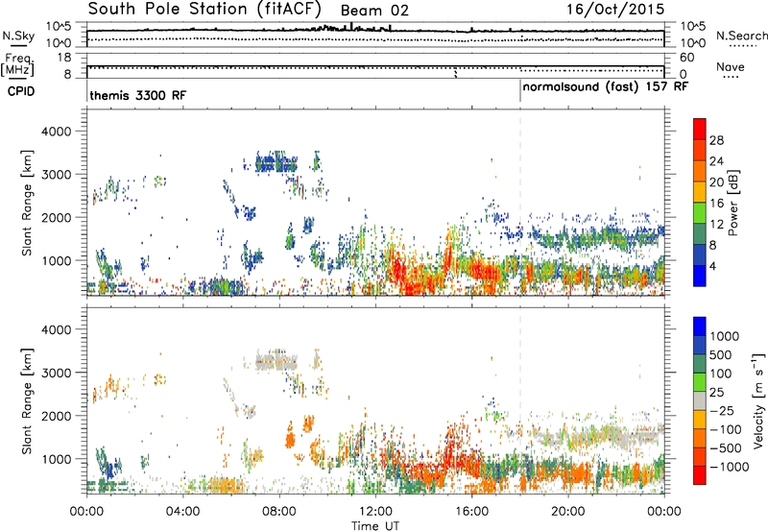Click the 'themis 3300 RF' text
This screenshot has width=768, height=532.
[x=138, y=95]
